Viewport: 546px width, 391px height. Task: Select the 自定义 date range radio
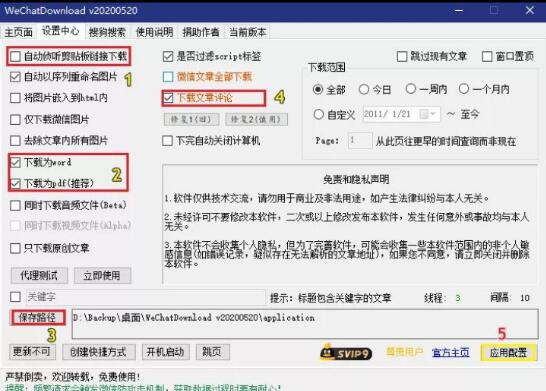(318, 114)
